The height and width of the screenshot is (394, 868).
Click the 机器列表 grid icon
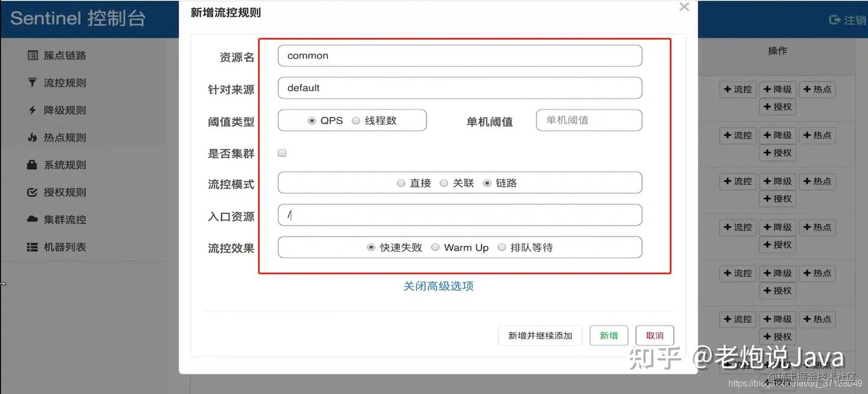[x=33, y=247]
